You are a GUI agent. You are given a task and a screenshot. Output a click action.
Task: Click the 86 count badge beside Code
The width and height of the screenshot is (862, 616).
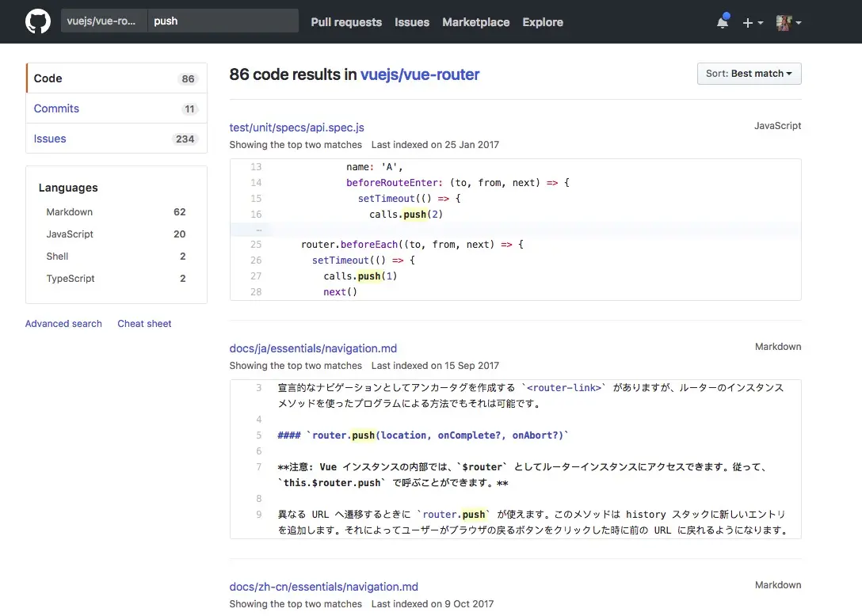click(x=188, y=78)
